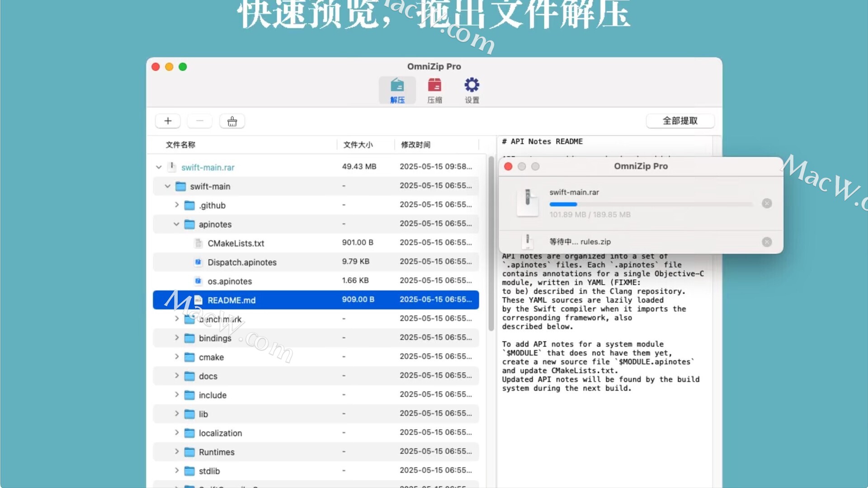Click the 全部提取 button
The width and height of the screenshot is (868, 488).
[680, 121]
